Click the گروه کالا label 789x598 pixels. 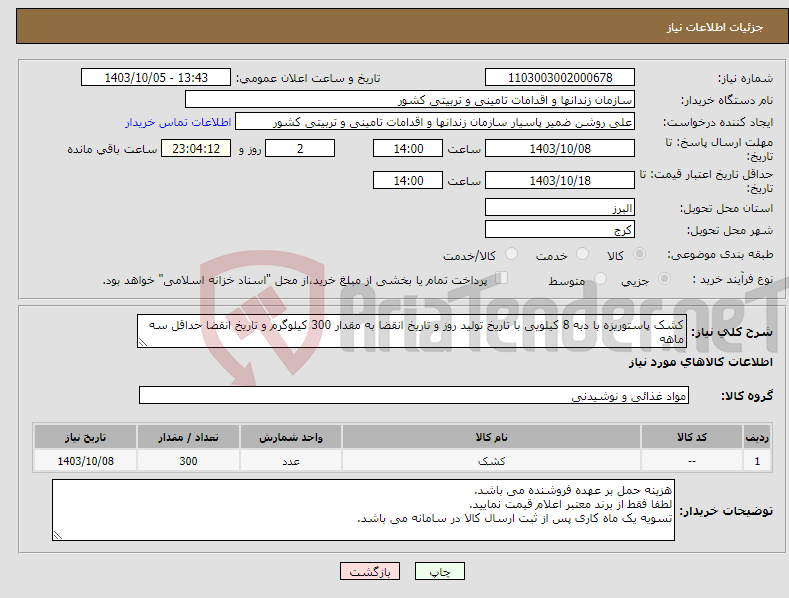(747, 396)
